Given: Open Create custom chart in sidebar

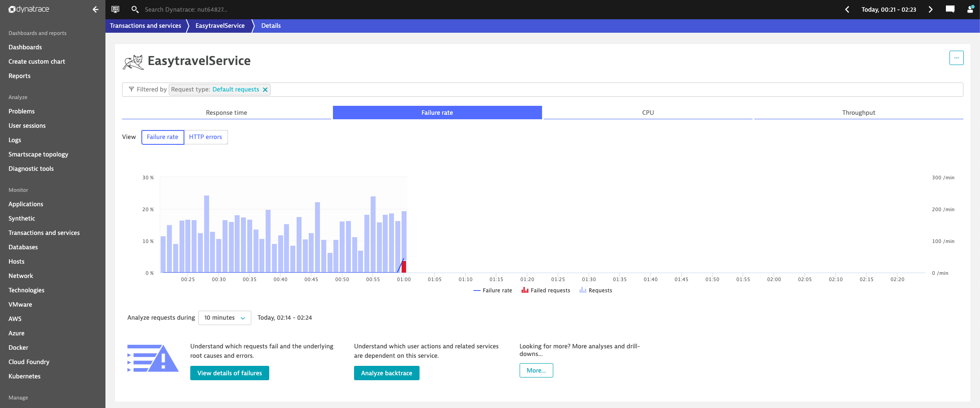Looking at the screenshot, I should 37,61.
